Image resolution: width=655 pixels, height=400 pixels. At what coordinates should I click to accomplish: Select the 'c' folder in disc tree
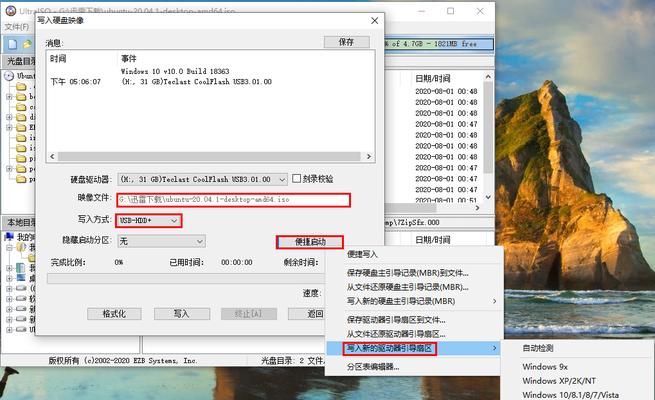[x=20, y=107]
